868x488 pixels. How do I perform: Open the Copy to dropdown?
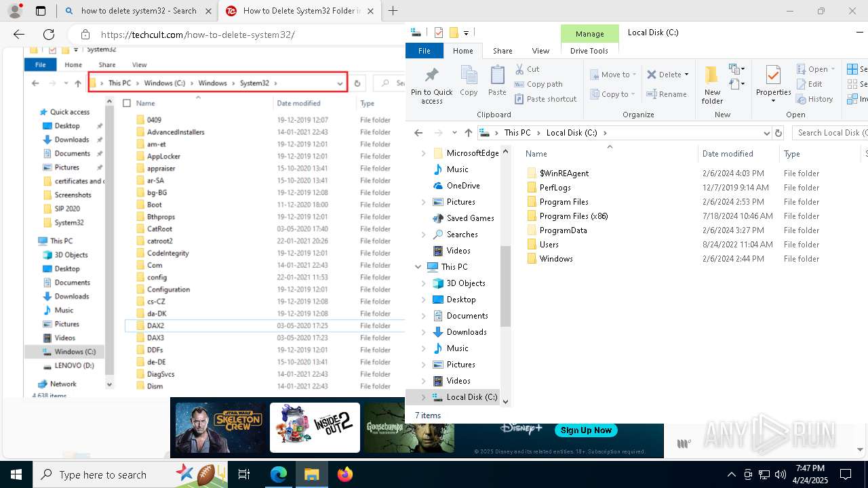(613, 94)
